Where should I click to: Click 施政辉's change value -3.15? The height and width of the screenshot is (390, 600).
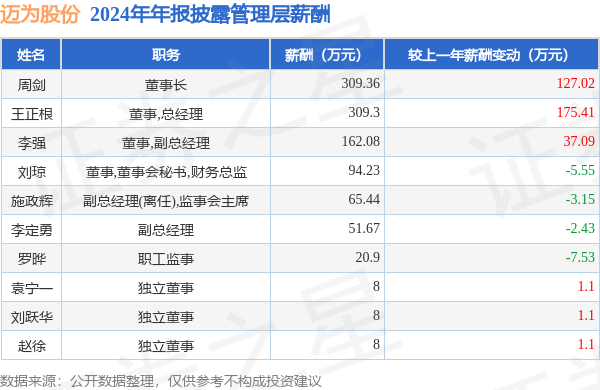pos(580,199)
